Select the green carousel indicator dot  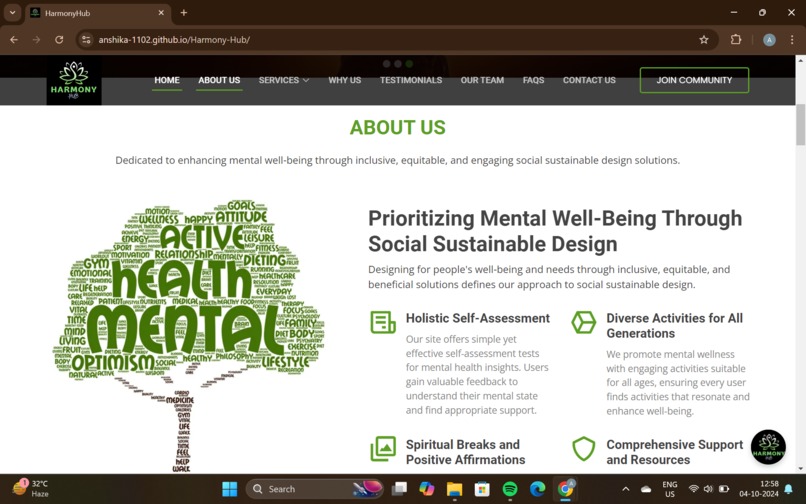[409, 64]
